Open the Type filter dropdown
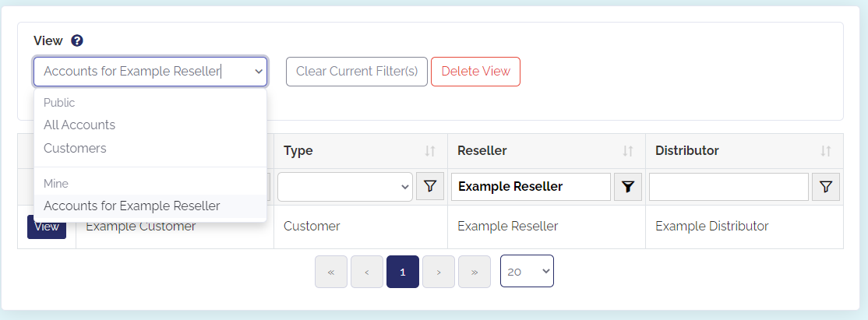The width and height of the screenshot is (868, 320). [345, 187]
